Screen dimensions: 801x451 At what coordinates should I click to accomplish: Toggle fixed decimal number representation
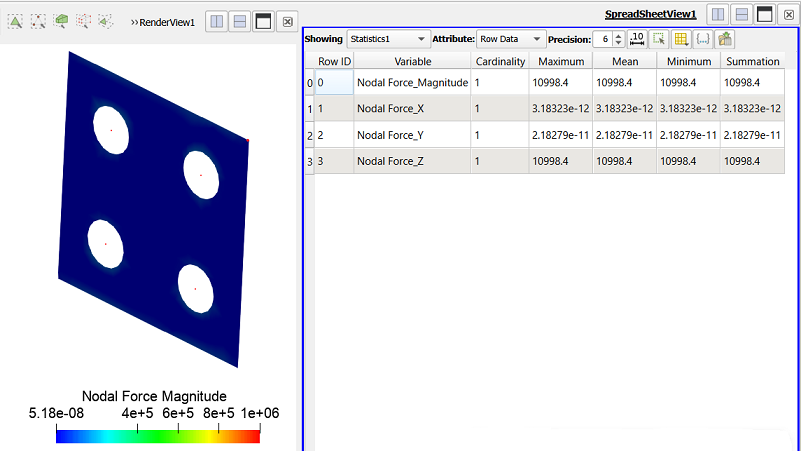click(x=637, y=39)
